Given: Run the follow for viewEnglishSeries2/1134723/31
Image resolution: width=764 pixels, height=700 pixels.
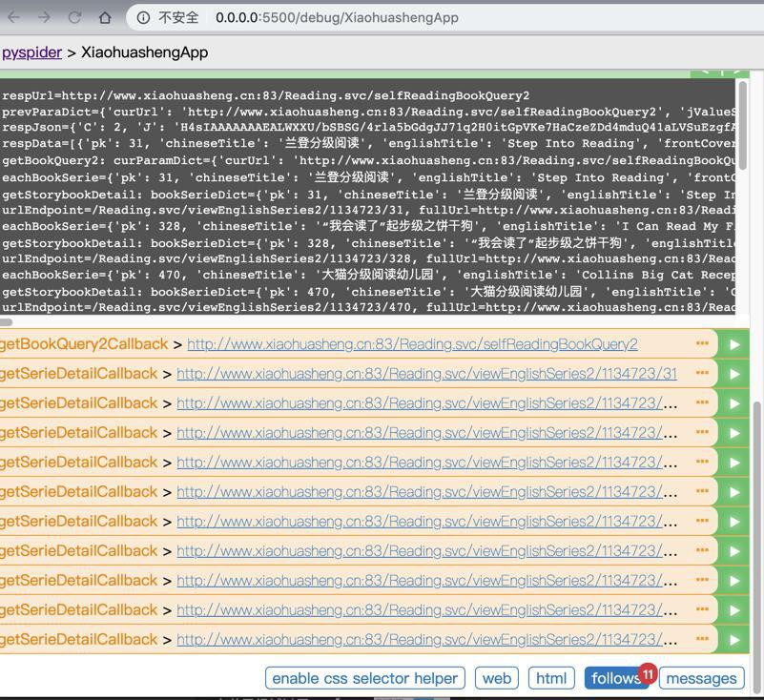Looking at the screenshot, I should tap(734, 374).
